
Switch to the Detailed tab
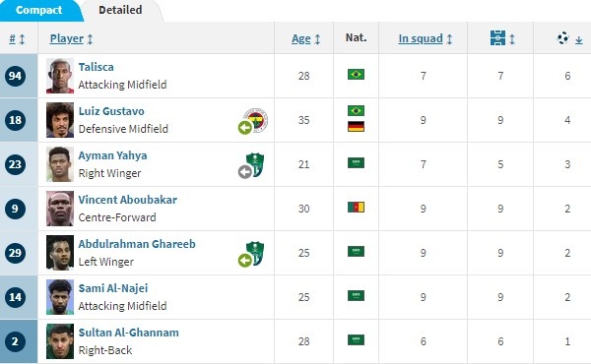120,10
